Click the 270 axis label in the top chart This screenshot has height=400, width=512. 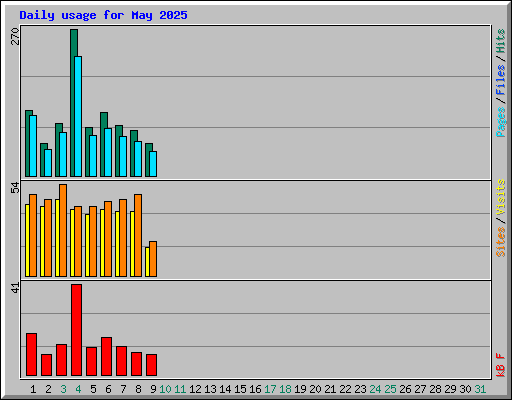(x=15, y=37)
